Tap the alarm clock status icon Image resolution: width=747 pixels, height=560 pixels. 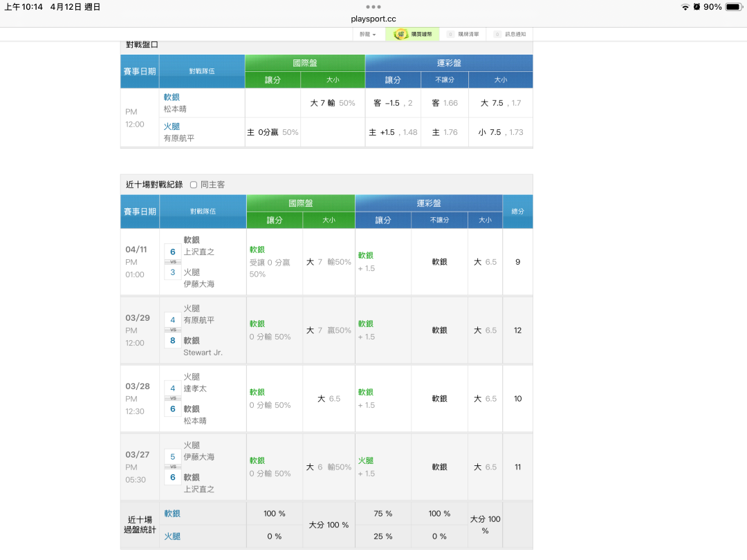coord(697,7)
